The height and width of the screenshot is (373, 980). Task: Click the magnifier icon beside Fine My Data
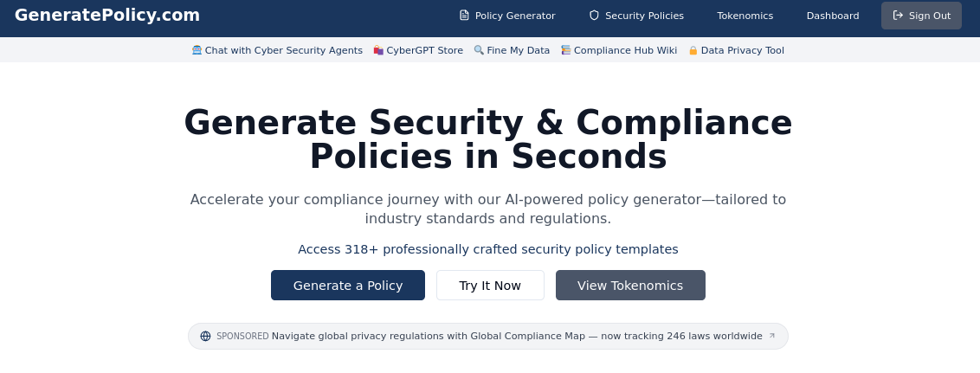[479, 50]
